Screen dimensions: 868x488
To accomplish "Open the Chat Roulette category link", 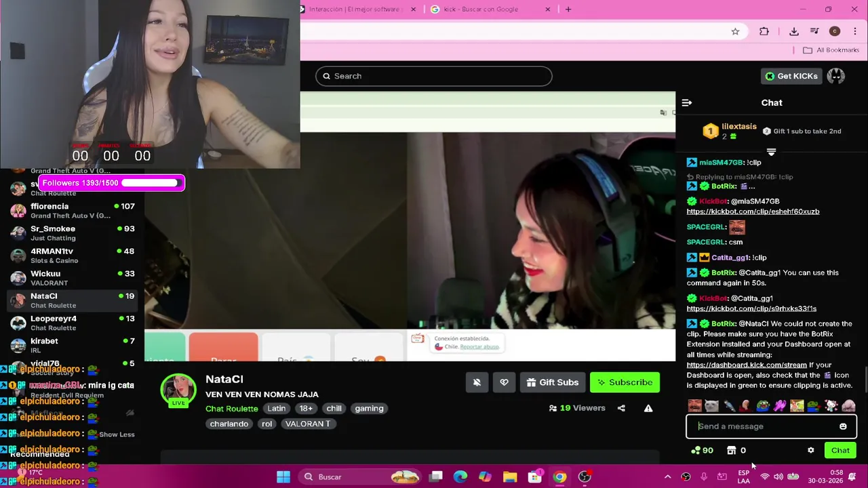I will click(x=232, y=409).
